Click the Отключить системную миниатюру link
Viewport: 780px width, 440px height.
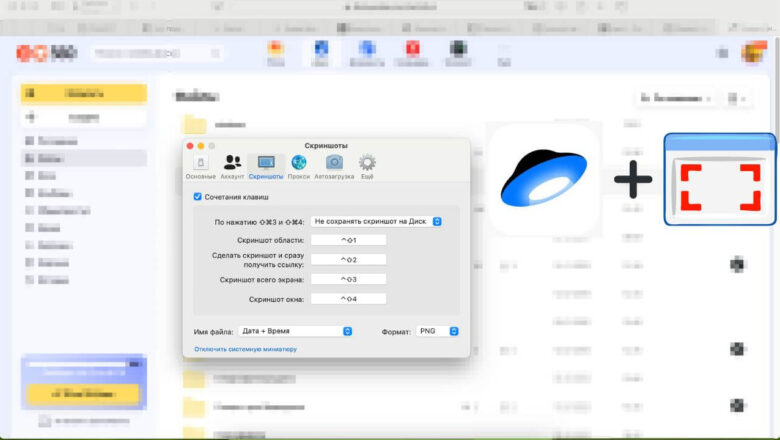tap(245, 349)
